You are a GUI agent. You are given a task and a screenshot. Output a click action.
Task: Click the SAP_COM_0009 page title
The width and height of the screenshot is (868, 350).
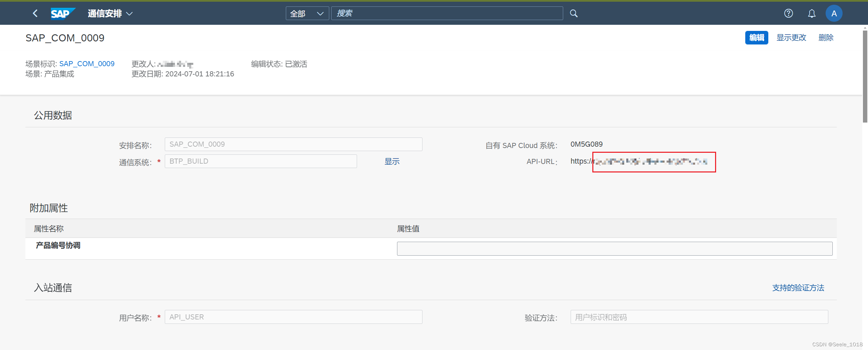pos(65,38)
